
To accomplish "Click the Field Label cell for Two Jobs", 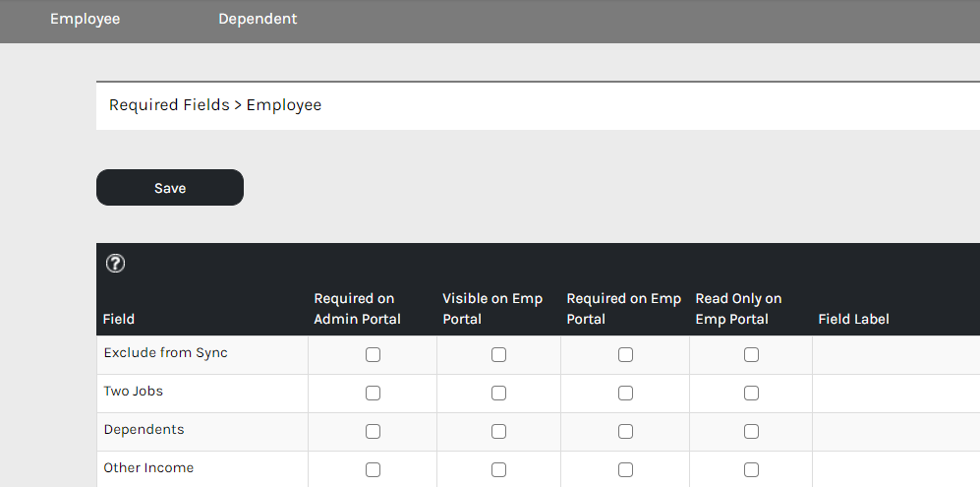I will (x=896, y=394).
